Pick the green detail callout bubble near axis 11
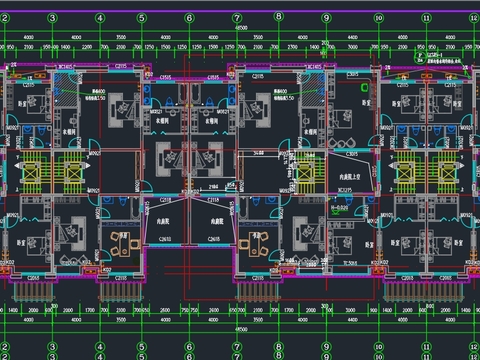Viewport: 480px width, 360px height. [x=420, y=57]
